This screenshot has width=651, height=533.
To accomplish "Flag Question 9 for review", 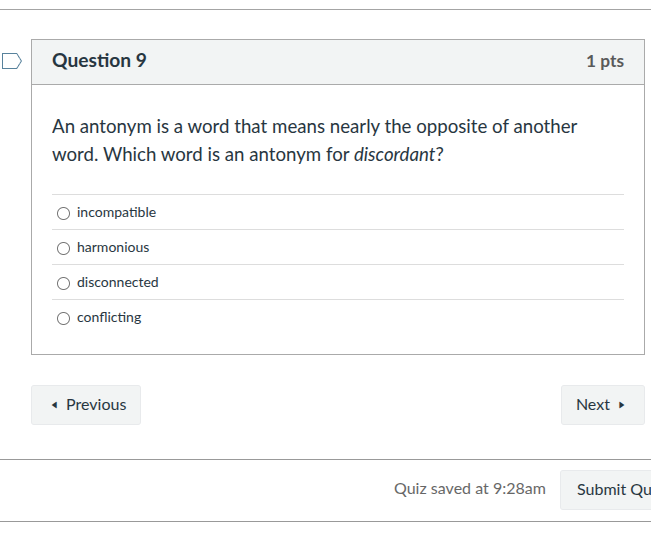I will (x=11, y=61).
